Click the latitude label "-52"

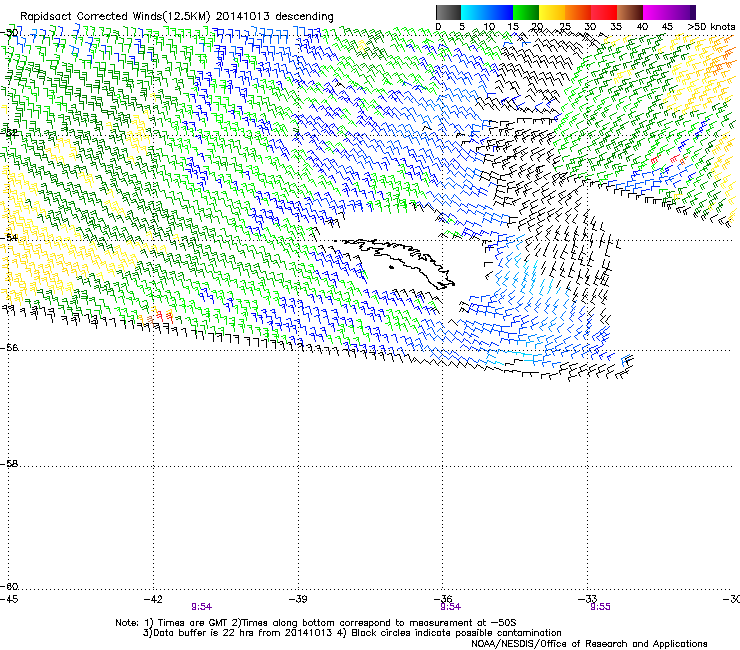(9, 133)
